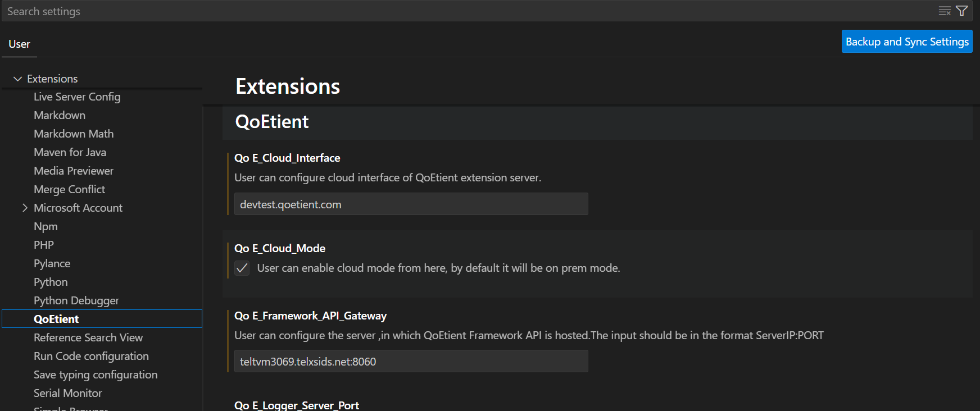The image size is (980, 411).
Task: Click the Qo E_Framework_API_Gateway setting title
Action: (x=310, y=316)
